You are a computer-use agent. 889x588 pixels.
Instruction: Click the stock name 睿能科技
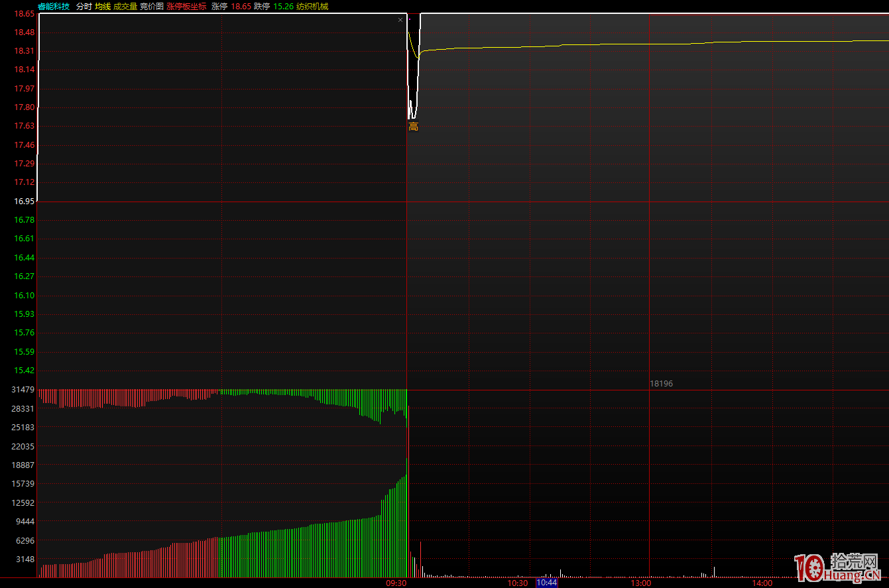click(54, 6)
